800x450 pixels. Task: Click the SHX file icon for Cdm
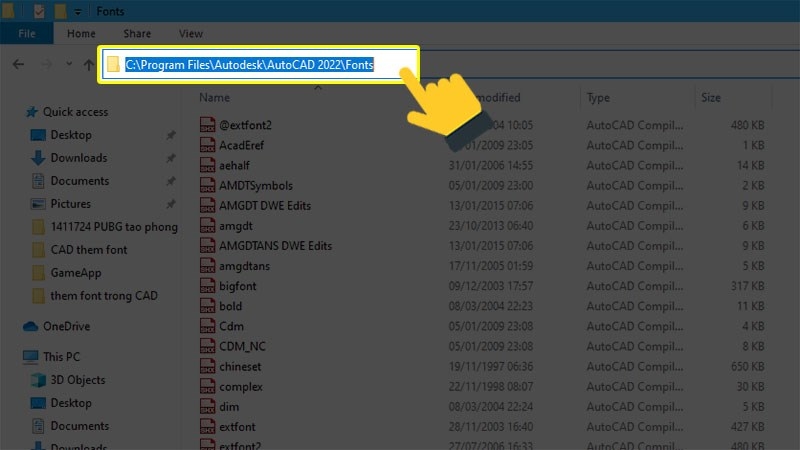(x=207, y=327)
